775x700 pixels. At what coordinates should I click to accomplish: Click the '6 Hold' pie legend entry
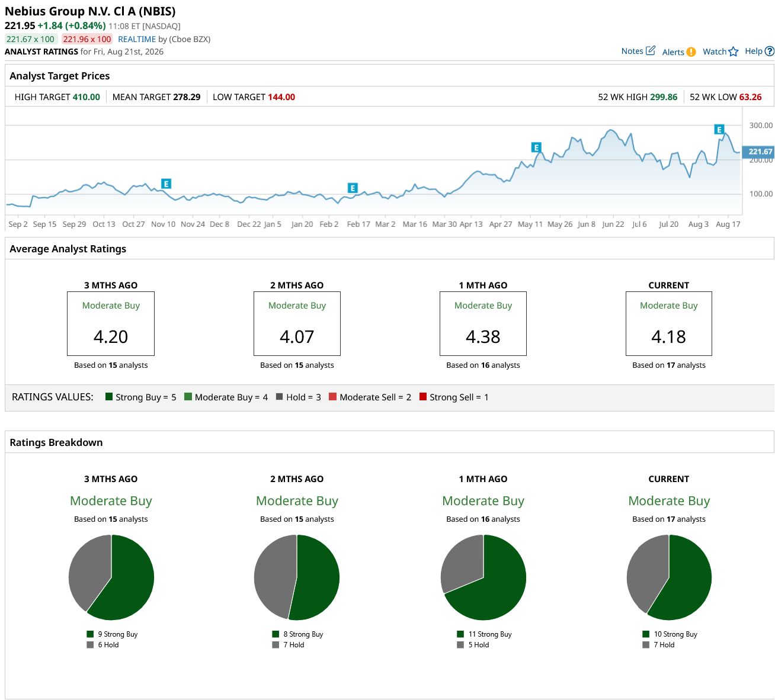point(103,645)
